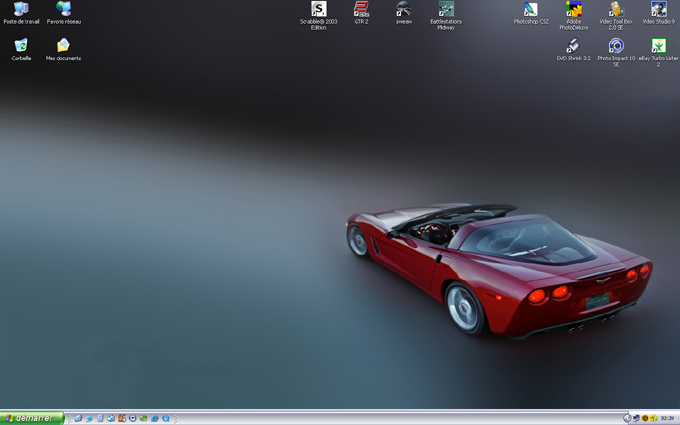Open the Favoris réseau icon
The width and height of the screenshot is (680, 425).
[64, 10]
